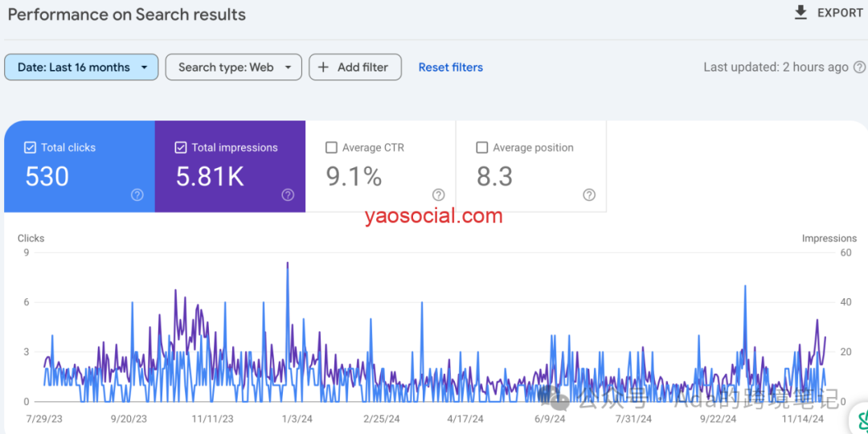Click the 1/3/24 clicks peak on chart
This screenshot has height=434, width=868.
tap(288, 264)
